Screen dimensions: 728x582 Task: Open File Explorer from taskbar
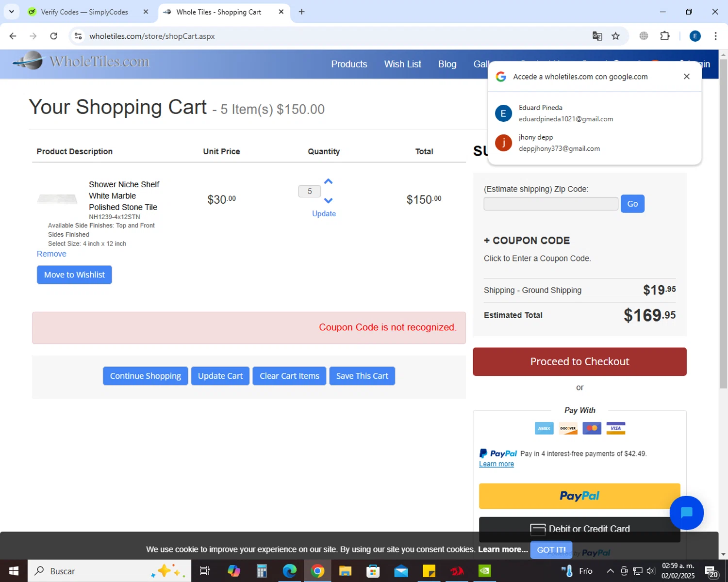(345, 571)
